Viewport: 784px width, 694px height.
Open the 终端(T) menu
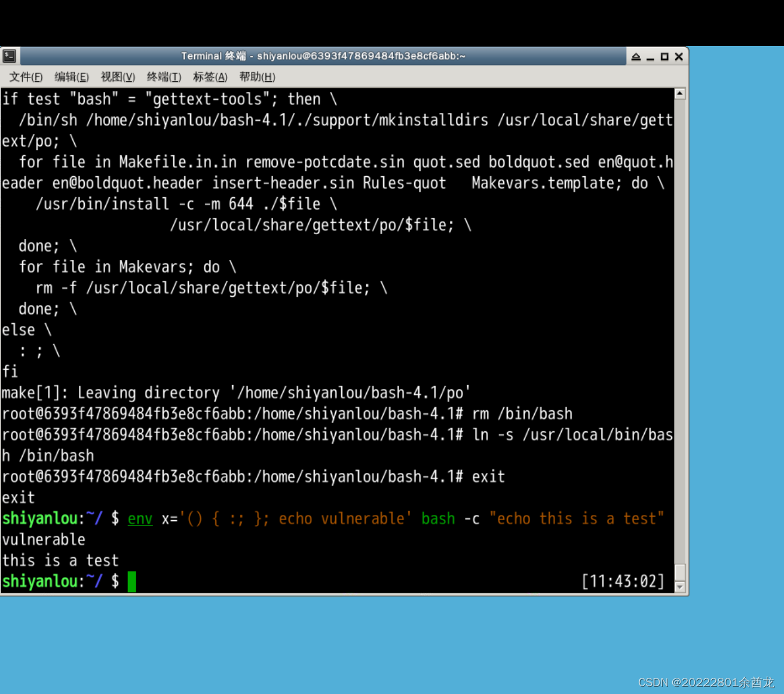(x=164, y=77)
